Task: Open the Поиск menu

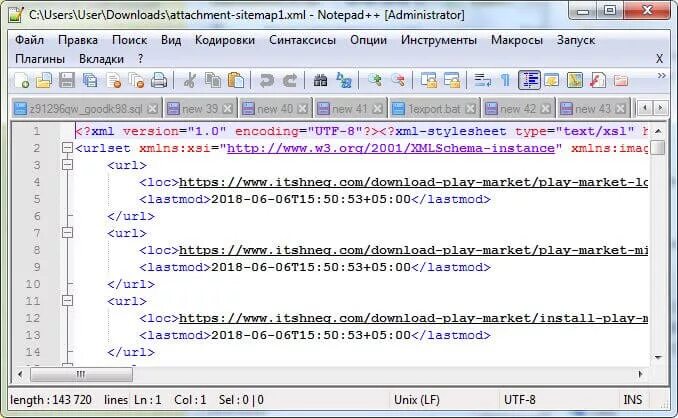Action: pyautogui.click(x=129, y=40)
